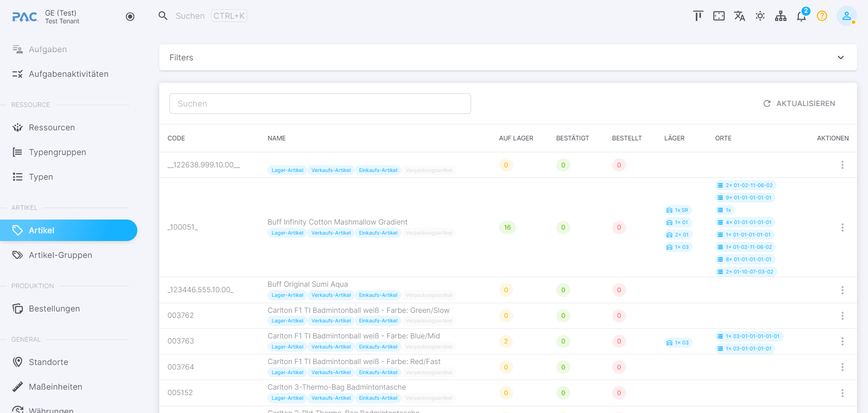
Task: Click the Bestellungen copy icon
Action: [x=17, y=309]
